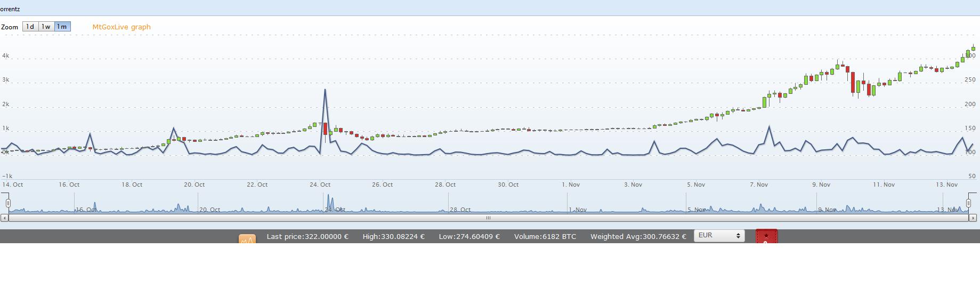Click the 9. Nov axis label
980x288 pixels.
[821, 185]
